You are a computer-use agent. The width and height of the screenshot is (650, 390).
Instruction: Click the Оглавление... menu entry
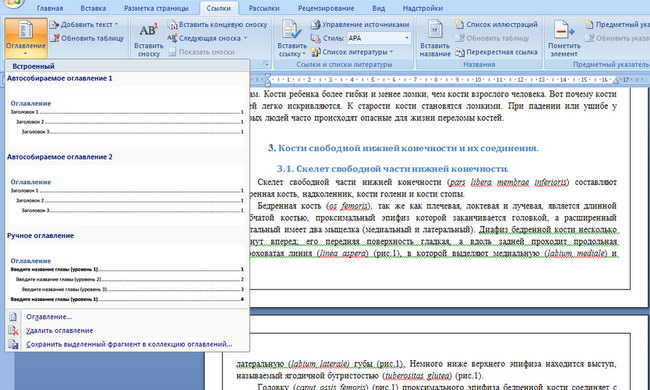(x=49, y=317)
